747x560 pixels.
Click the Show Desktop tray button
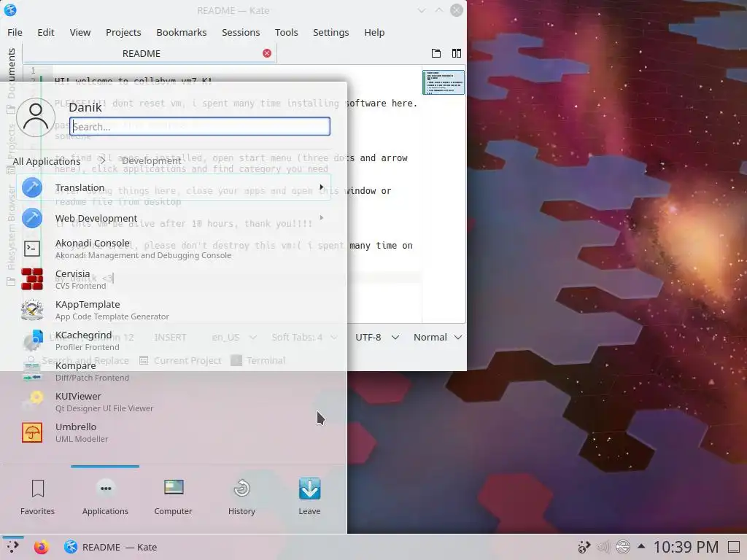[x=734, y=547]
